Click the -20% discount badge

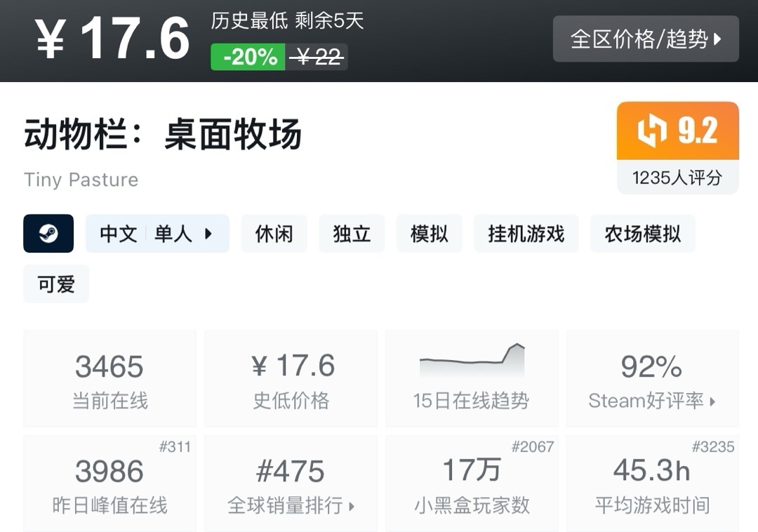click(248, 57)
